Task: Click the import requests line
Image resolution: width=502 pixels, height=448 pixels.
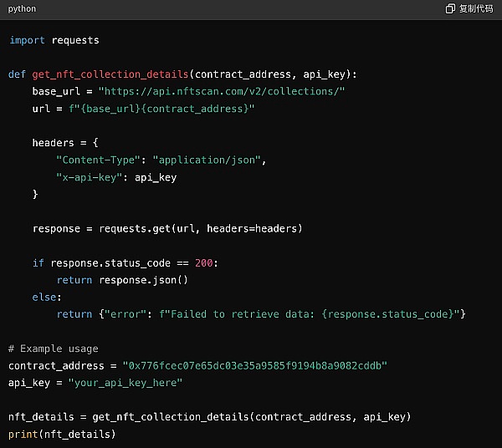Action: point(54,40)
